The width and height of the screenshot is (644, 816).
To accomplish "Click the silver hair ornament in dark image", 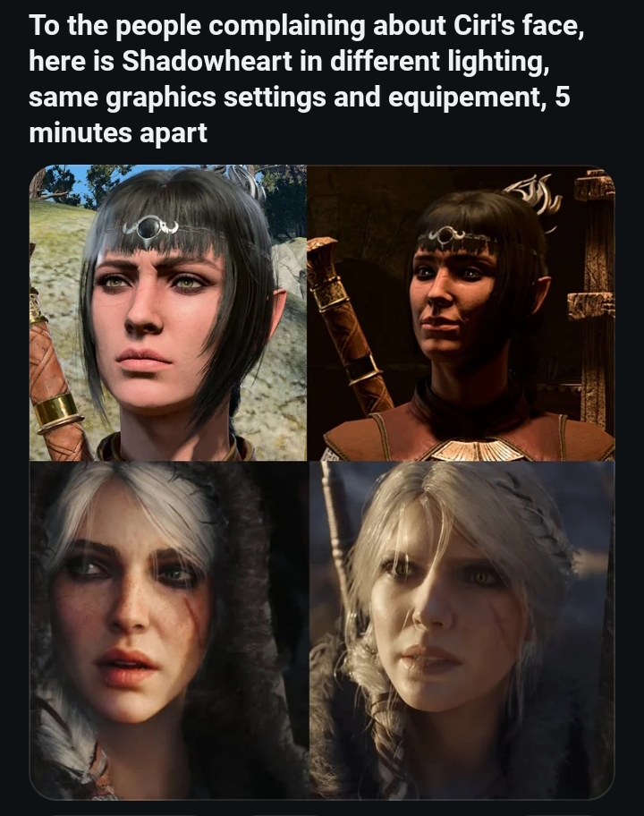I will coord(533,199).
